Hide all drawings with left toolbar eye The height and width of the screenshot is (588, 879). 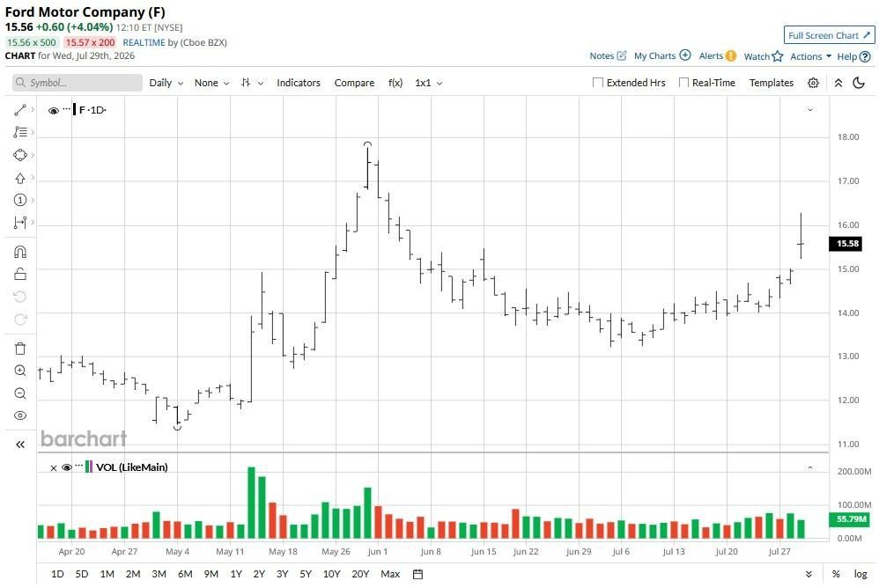[x=20, y=415]
